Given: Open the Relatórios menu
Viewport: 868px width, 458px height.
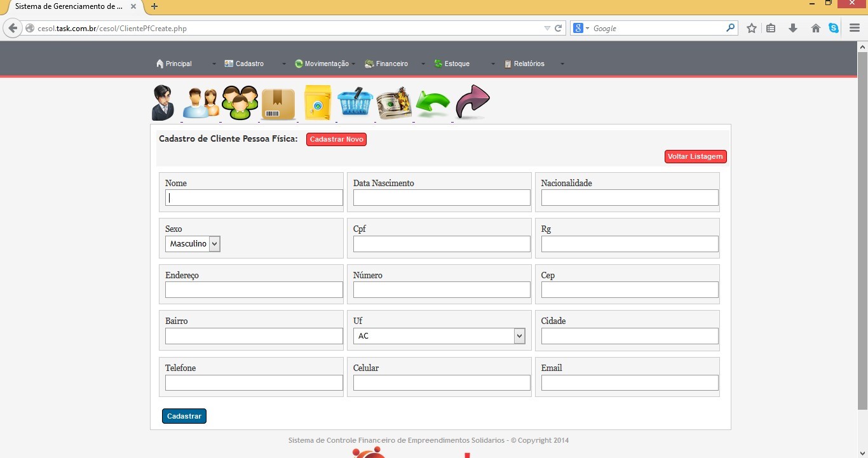Looking at the screenshot, I should point(529,64).
